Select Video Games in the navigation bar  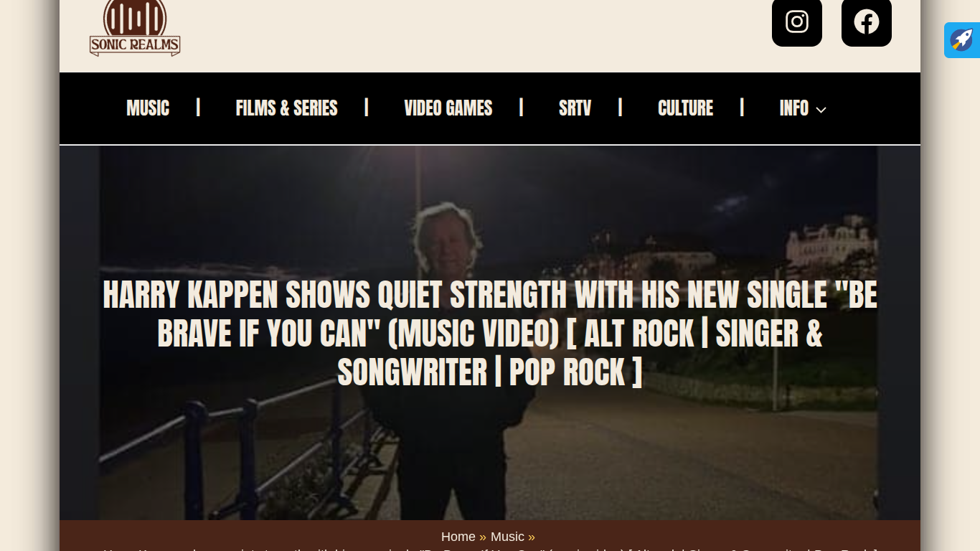click(448, 108)
